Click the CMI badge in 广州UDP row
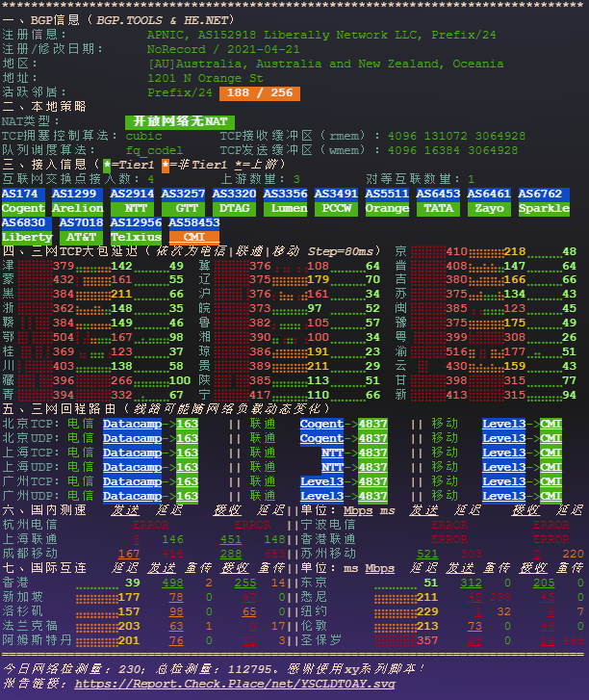 click(551, 496)
